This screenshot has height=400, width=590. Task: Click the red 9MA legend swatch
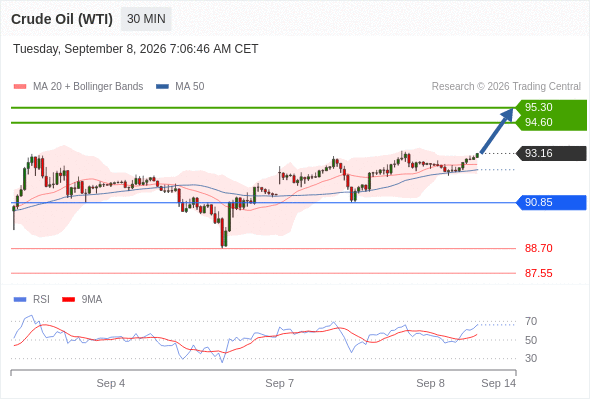pos(68,300)
